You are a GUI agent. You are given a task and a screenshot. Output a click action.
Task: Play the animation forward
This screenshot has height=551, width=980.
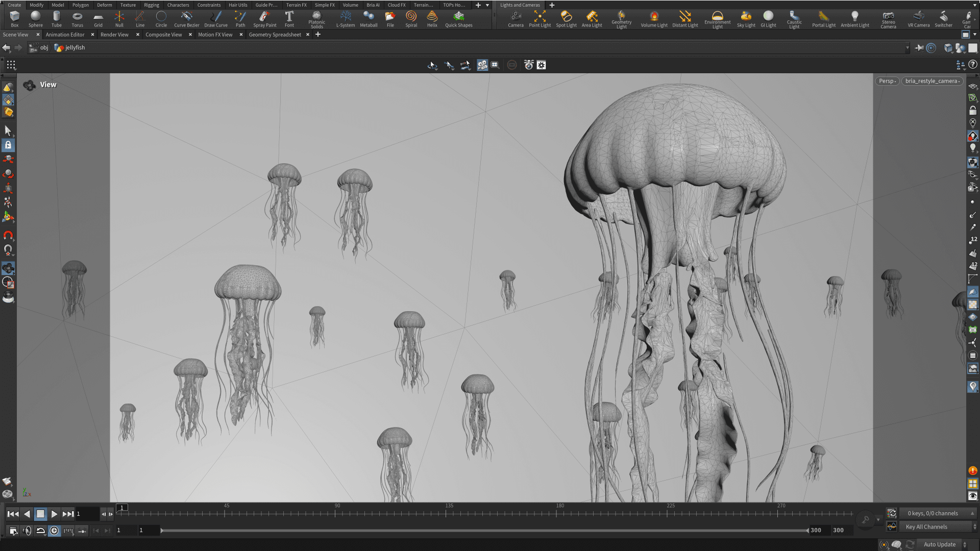pyautogui.click(x=54, y=514)
